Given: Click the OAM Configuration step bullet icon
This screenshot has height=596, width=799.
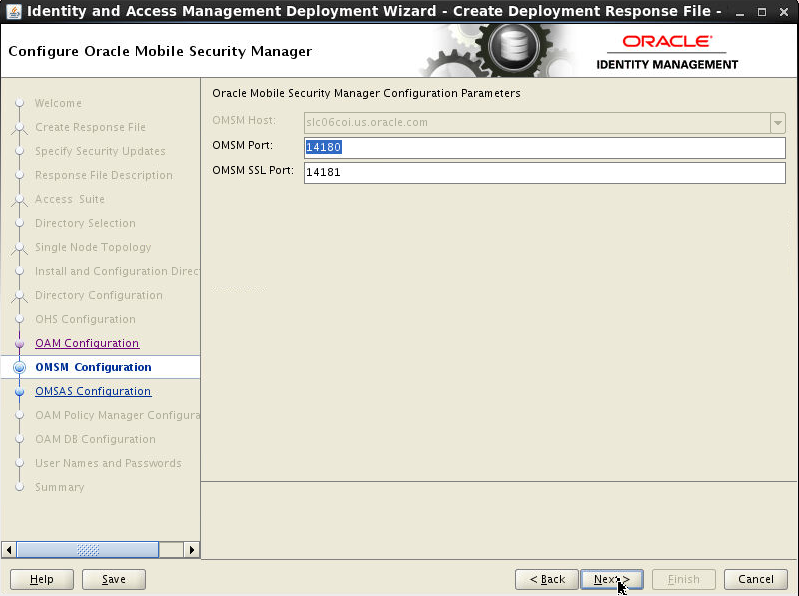Looking at the screenshot, I should pyautogui.click(x=19, y=343).
